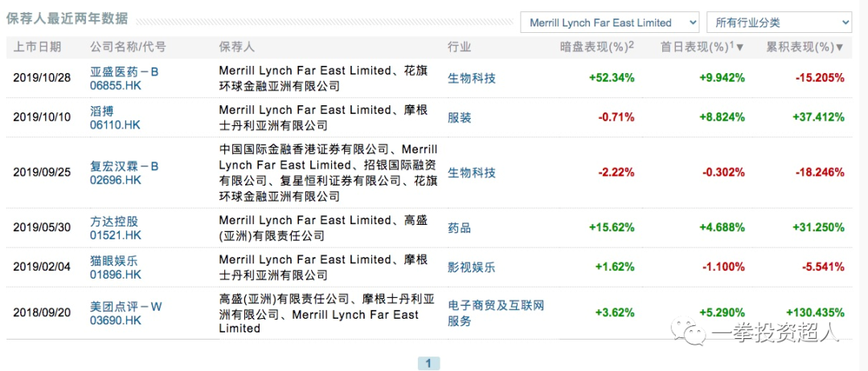This screenshot has width=868, height=371.
Task: Sort by 累积表现(%) column header
Action: click(x=805, y=47)
